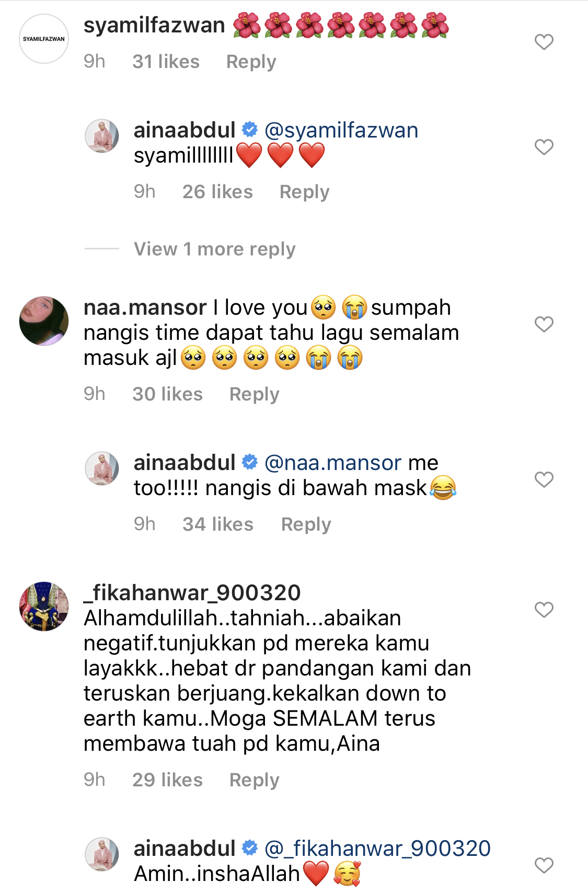Reply to _fikahanwar_900320's comment

point(255,780)
